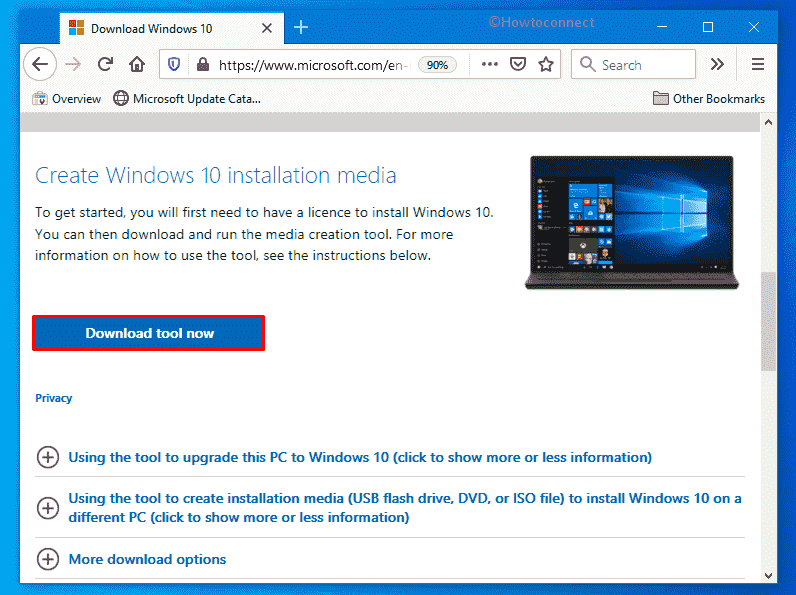The image size is (796, 595).
Task: Click the plus icon beside upgrade this PC
Action: (48, 457)
